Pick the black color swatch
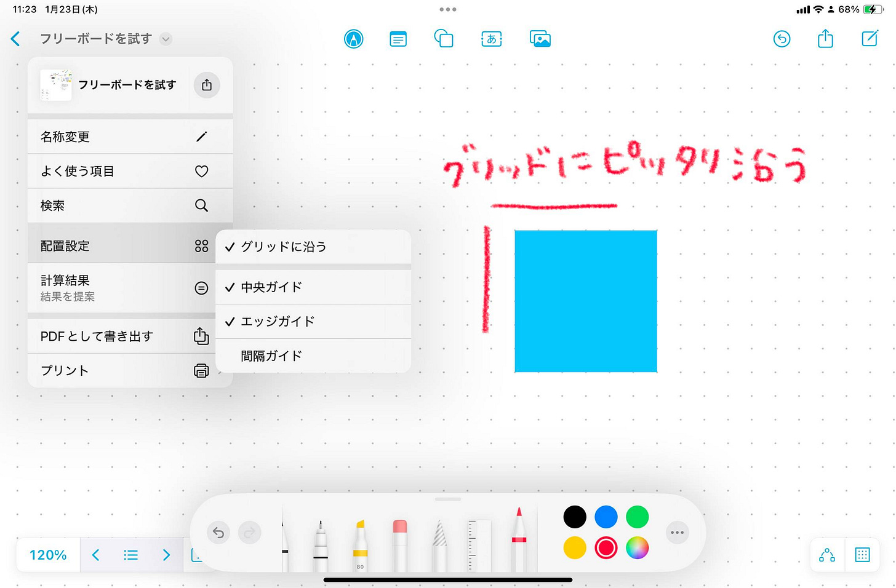Screen dimensions: 896x588 [x=575, y=517]
